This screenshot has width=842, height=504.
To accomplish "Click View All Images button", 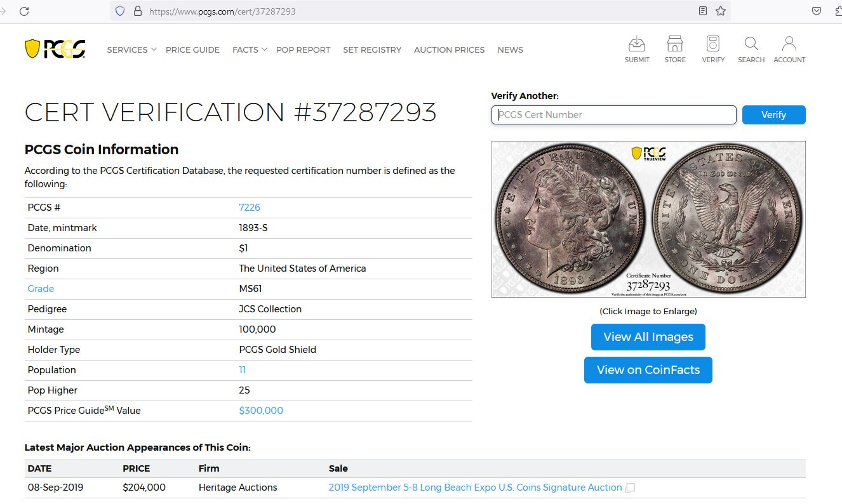I will [648, 337].
